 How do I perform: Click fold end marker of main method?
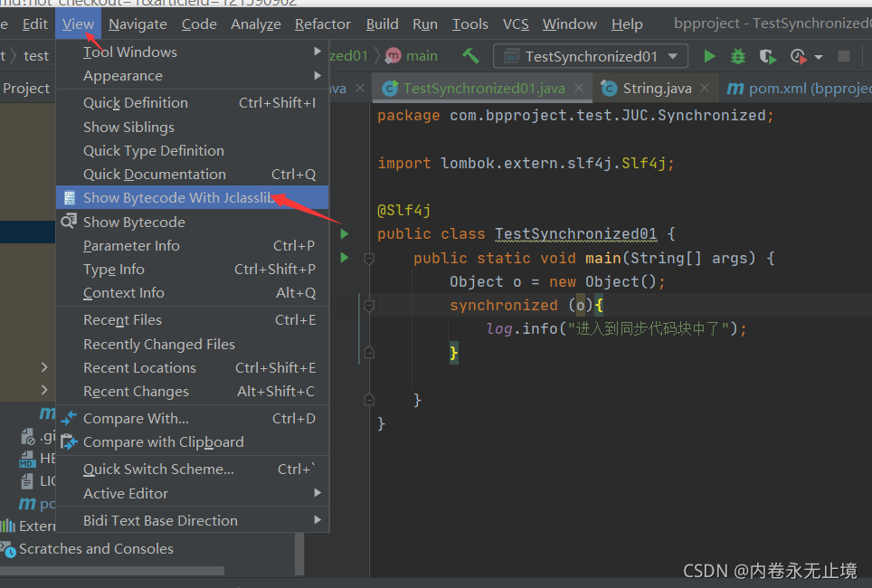pyautogui.click(x=369, y=400)
